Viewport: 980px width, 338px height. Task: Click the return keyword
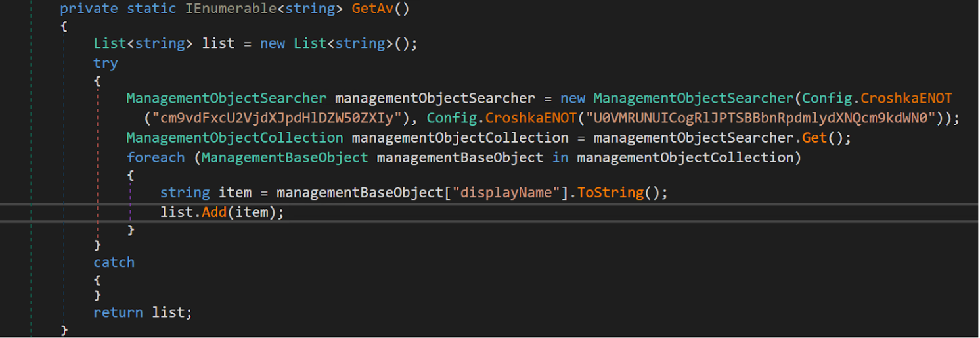[x=118, y=312]
